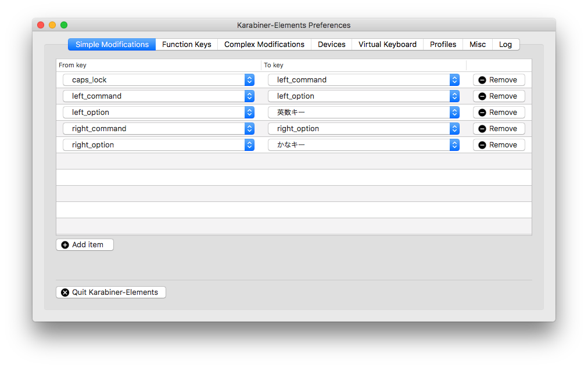Change To key left_option dropdown

pos(364,96)
